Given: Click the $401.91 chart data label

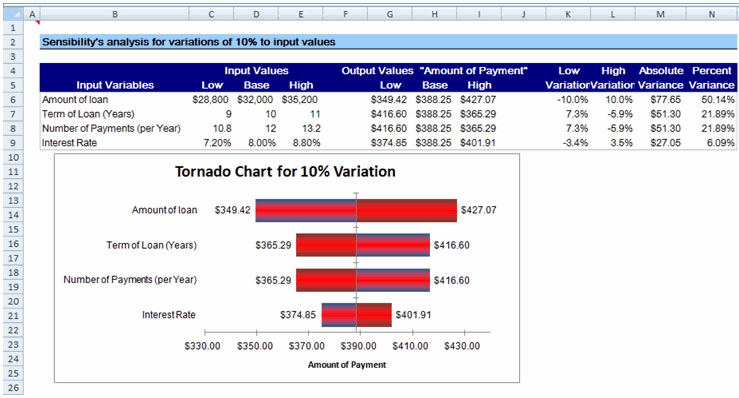Looking at the screenshot, I should pos(413,315).
